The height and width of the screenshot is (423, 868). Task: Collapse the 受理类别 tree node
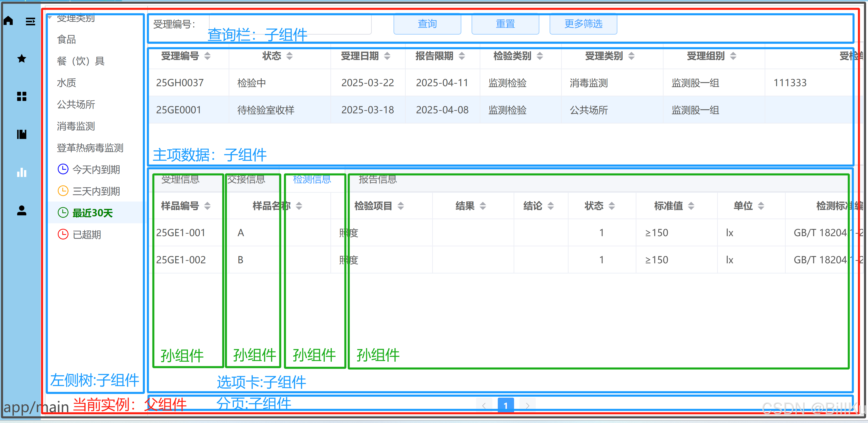pyautogui.click(x=50, y=17)
